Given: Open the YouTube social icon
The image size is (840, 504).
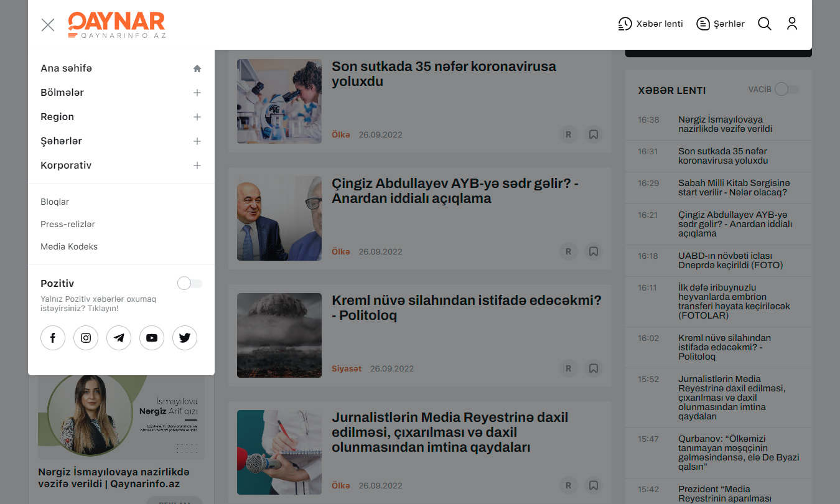Looking at the screenshot, I should 152,338.
